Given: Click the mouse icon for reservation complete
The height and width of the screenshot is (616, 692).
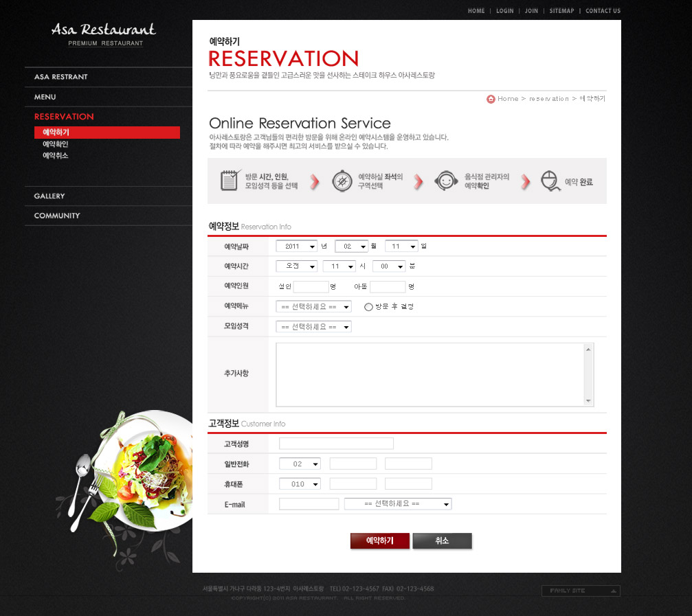Looking at the screenshot, I should 549,181.
